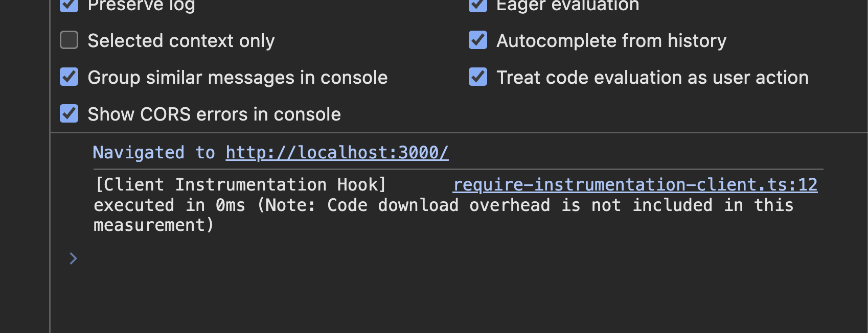Open require-instrumentation-client.ts:12 source link
The image size is (868, 333).
pyautogui.click(x=635, y=184)
